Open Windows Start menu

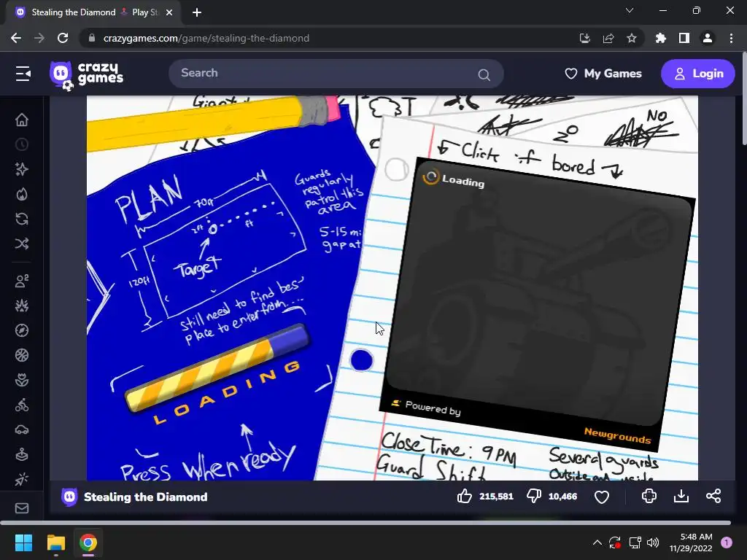pyautogui.click(x=23, y=542)
